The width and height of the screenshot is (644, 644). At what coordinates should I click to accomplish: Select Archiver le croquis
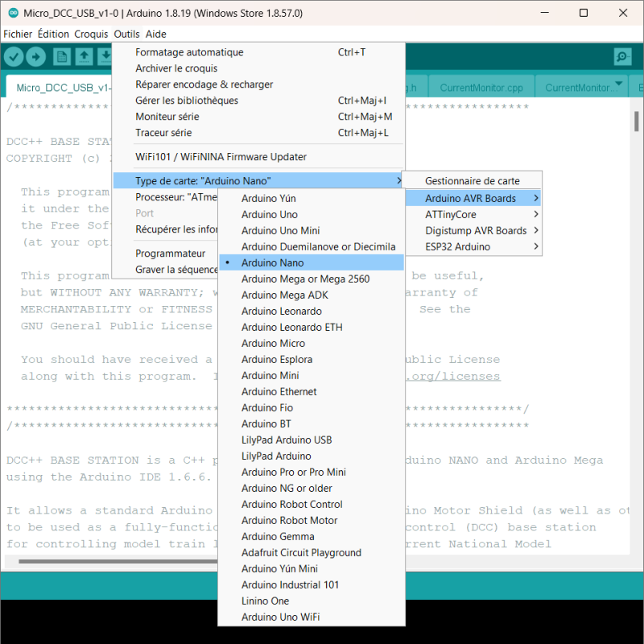(x=258, y=68)
